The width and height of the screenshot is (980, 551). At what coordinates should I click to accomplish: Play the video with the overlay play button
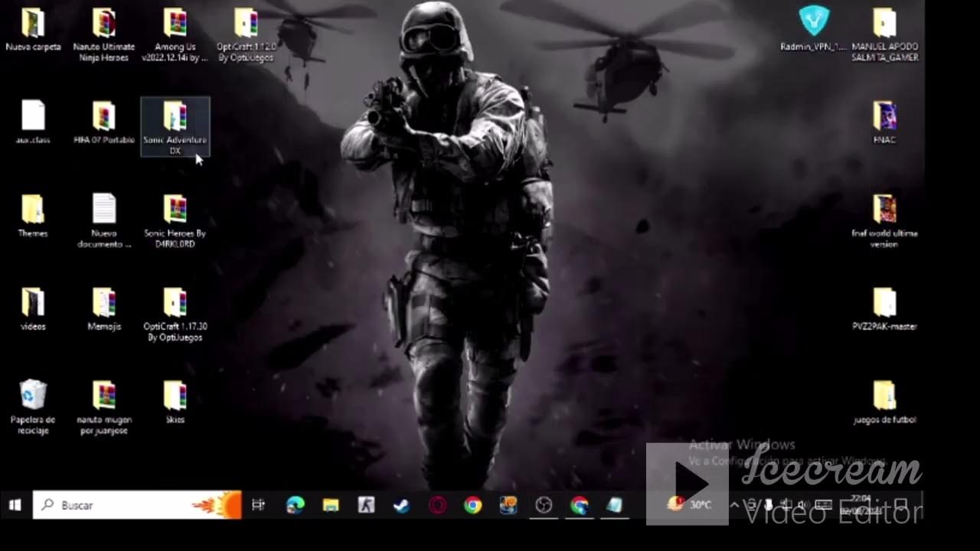pyautogui.click(x=687, y=484)
